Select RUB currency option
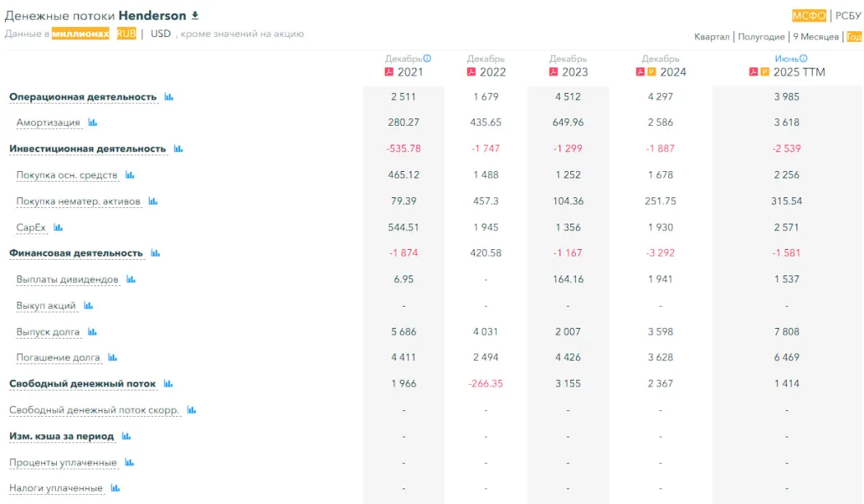864x504 pixels. pyautogui.click(x=126, y=34)
